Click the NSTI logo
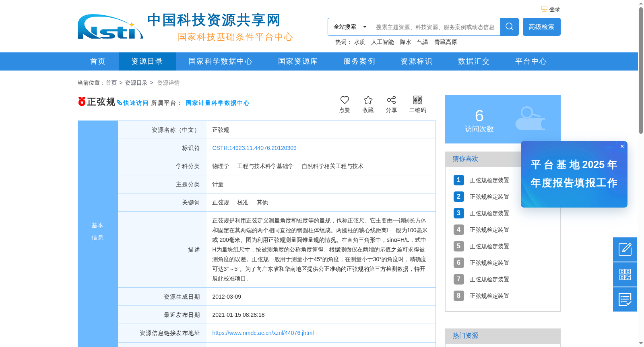644x347 pixels. pyautogui.click(x=110, y=27)
